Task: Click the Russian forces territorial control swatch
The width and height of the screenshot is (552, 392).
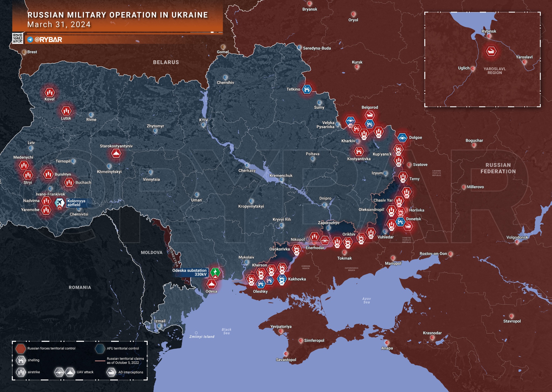Action: pyautogui.click(x=20, y=348)
